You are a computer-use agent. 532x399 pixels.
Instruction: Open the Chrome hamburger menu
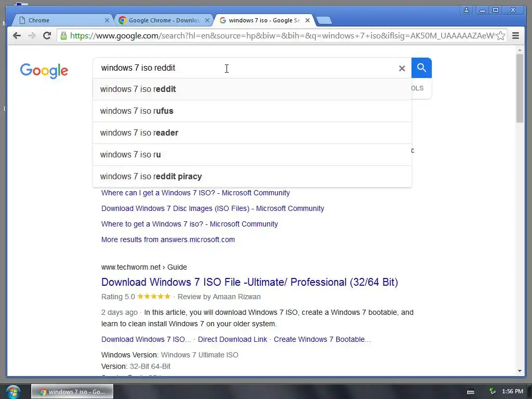[515, 36]
